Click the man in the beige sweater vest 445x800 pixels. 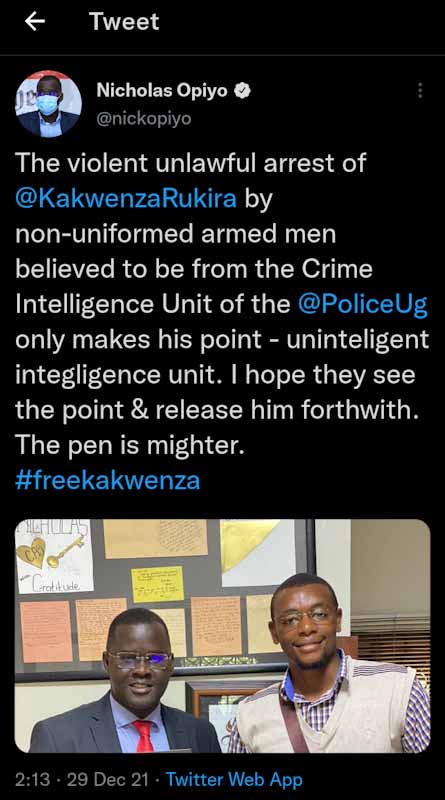[x=327, y=664]
